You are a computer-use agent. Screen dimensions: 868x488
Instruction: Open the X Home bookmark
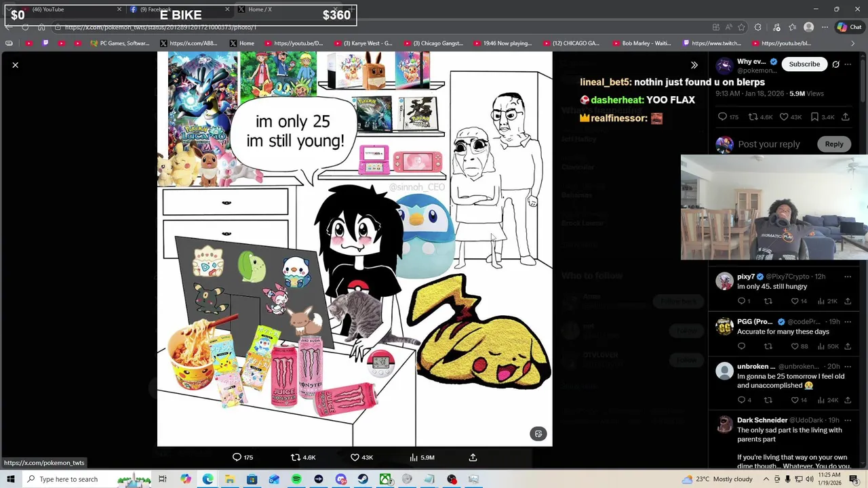coord(242,43)
